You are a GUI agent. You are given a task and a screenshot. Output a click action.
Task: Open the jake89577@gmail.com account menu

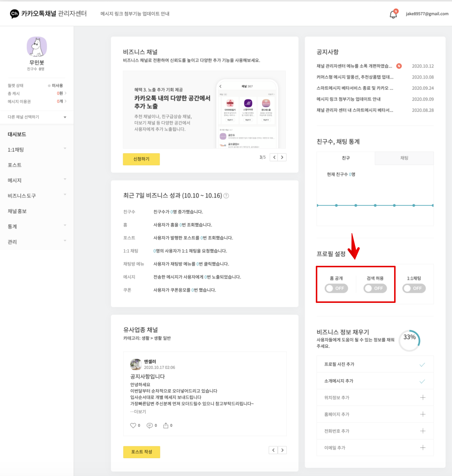coord(427,14)
